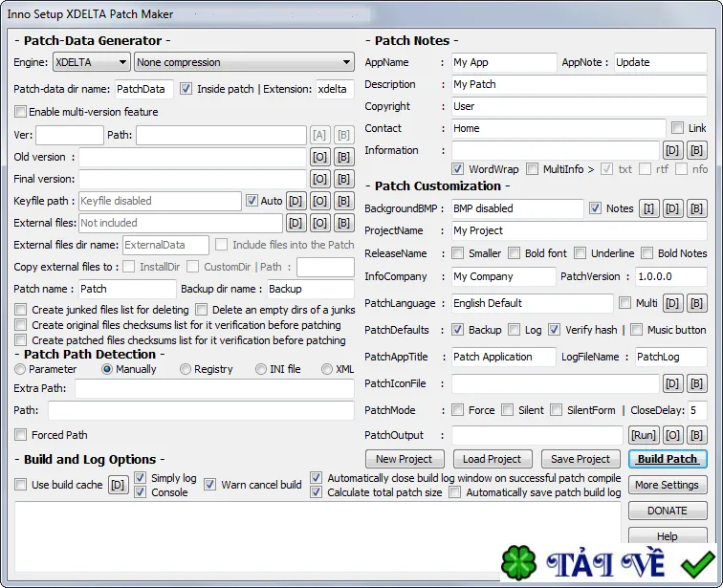Expand the None compression dropdown
723x588 pixels.
pyautogui.click(x=245, y=62)
